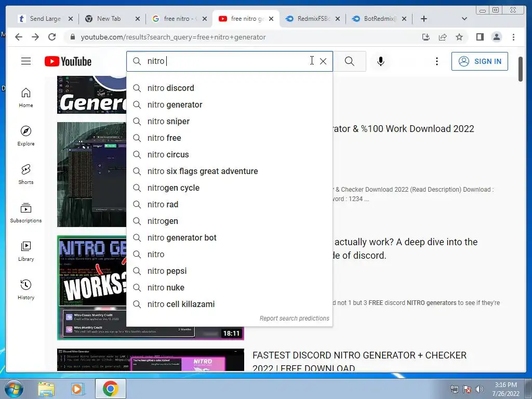This screenshot has height=399, width=532.
Task: Select suggestion nitro nuke
Action: pyautogui.click(x=229, y=287)
